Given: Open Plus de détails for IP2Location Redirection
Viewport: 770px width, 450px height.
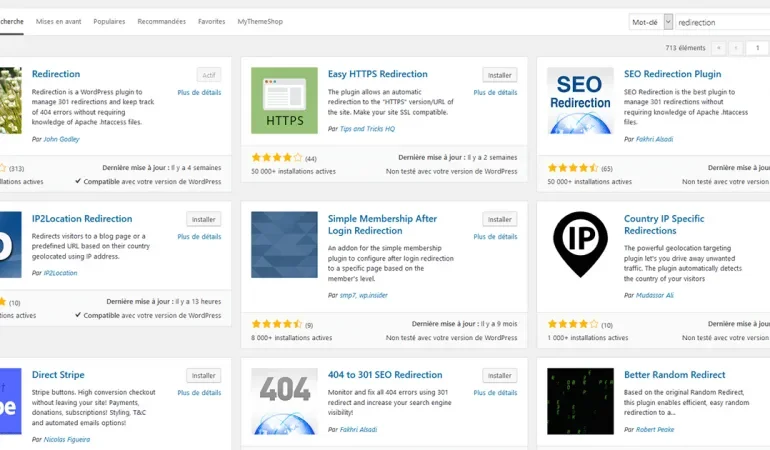Looking at the screenshot, I should (x=199, y=237).
